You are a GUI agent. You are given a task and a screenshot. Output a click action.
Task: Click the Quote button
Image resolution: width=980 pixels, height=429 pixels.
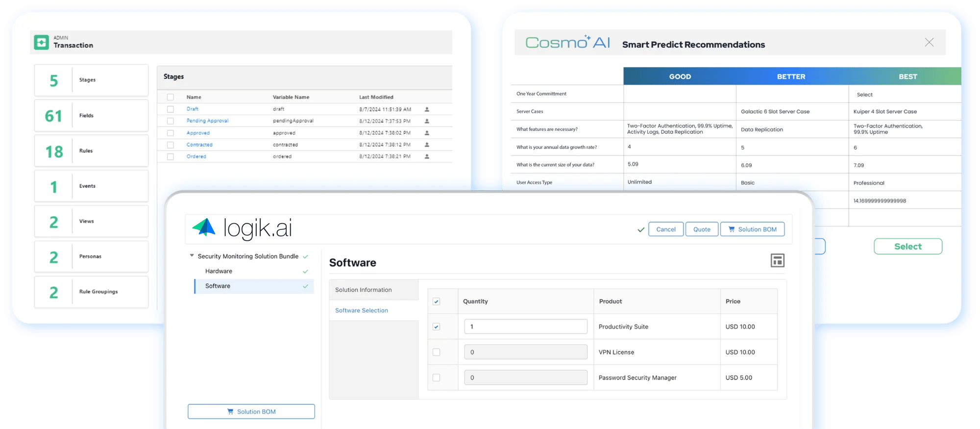[x=702, y=229]
